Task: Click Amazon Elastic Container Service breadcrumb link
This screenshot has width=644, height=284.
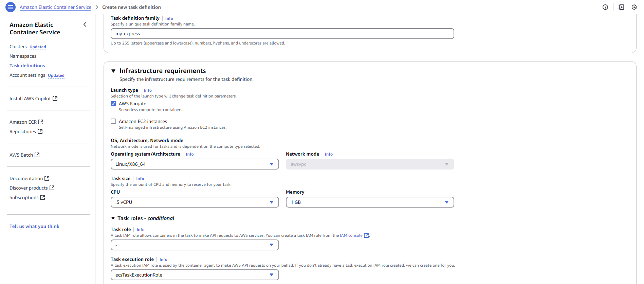Action: [x=55, y=7]
